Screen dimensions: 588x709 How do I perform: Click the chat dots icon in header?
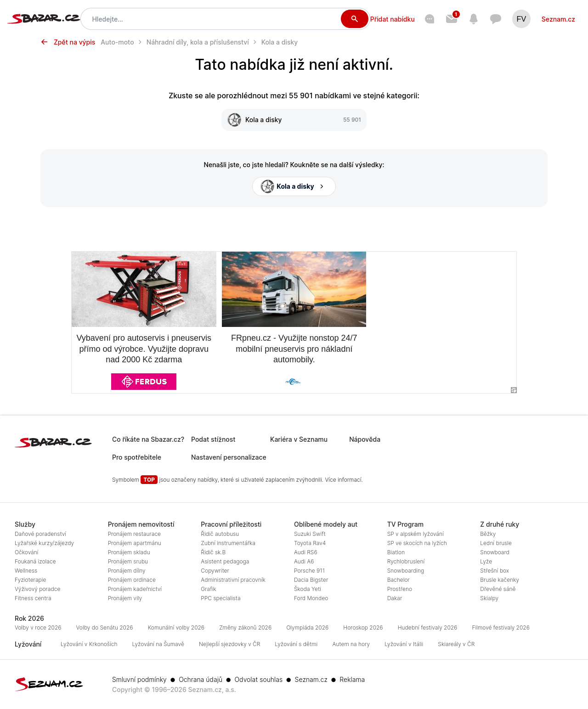(430, 19)
